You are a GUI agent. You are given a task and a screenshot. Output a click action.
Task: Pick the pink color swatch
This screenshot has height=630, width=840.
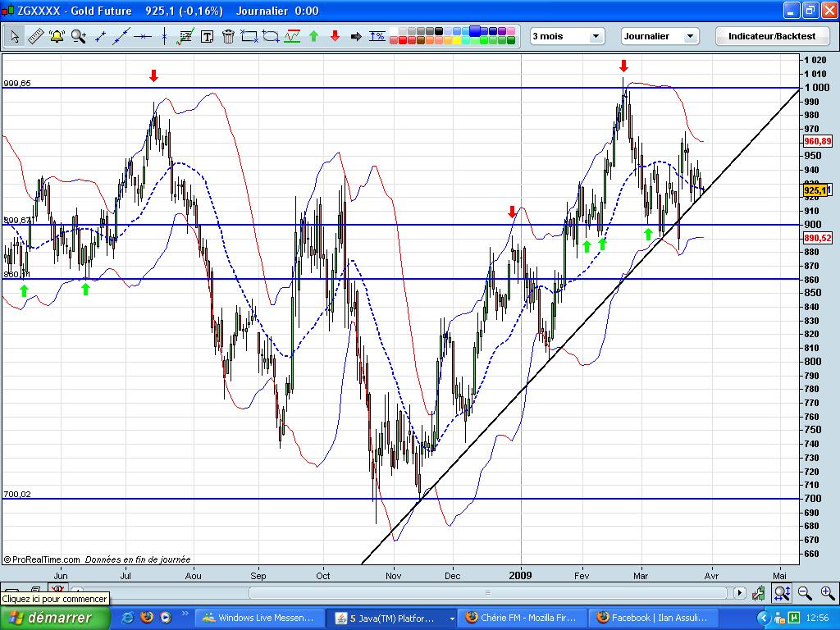click(511, 31)
